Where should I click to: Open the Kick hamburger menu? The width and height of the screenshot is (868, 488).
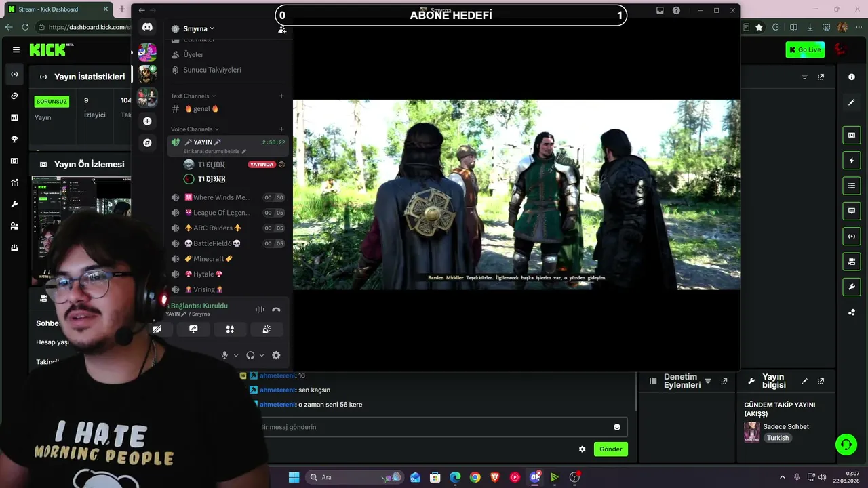coord(16,49)
